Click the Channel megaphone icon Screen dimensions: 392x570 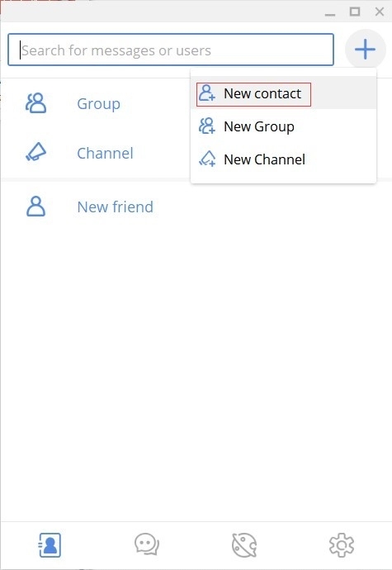pos(36,152)
